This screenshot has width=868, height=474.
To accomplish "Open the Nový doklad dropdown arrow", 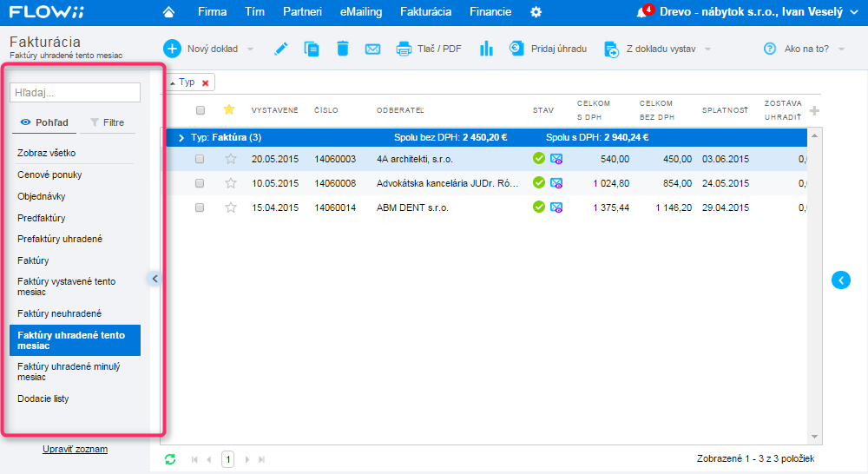I will point(250,49).
